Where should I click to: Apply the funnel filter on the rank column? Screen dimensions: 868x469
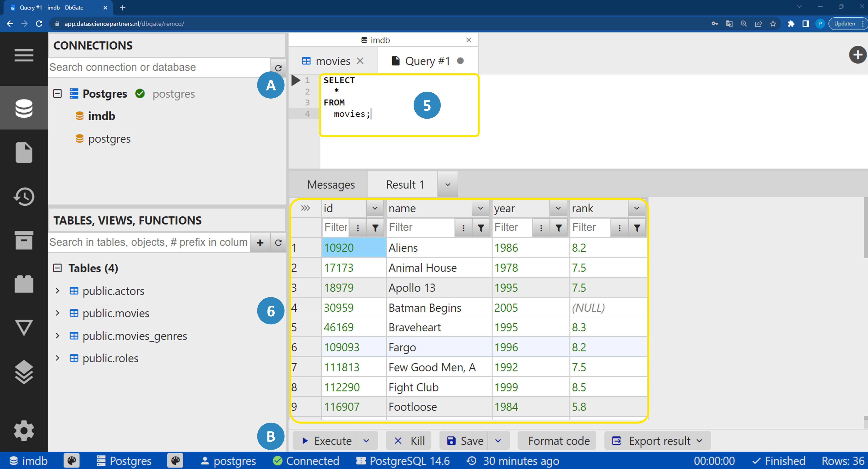tap(636, 228)
